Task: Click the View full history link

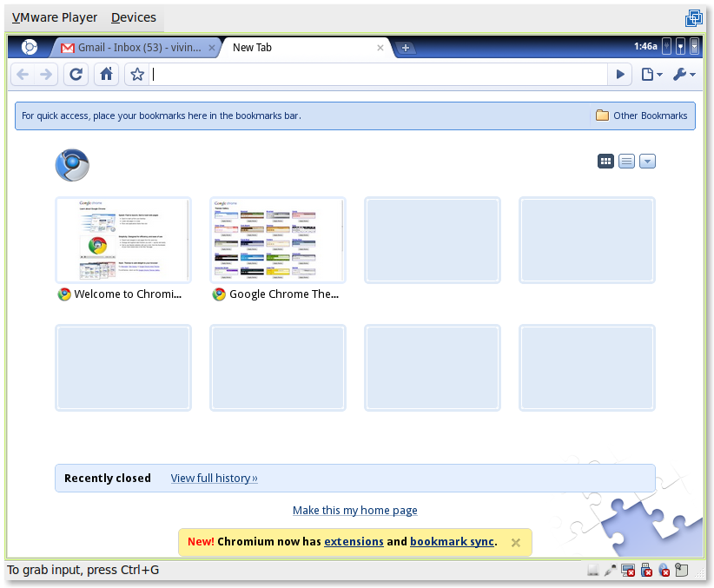Action: click(214, 478)
